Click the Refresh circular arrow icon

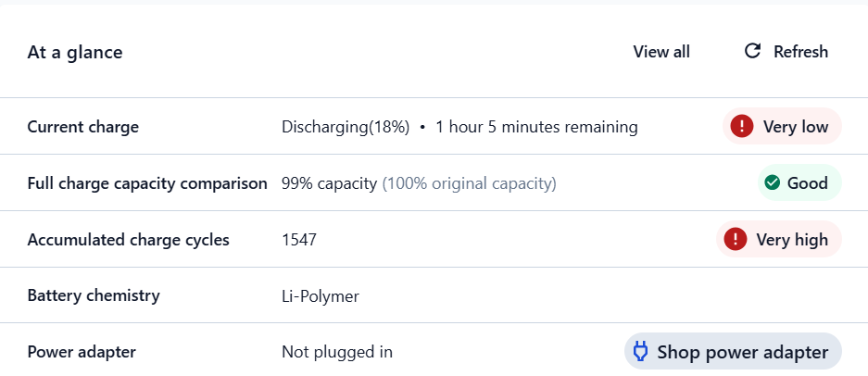pyautogui.click(x=752, y=51)
